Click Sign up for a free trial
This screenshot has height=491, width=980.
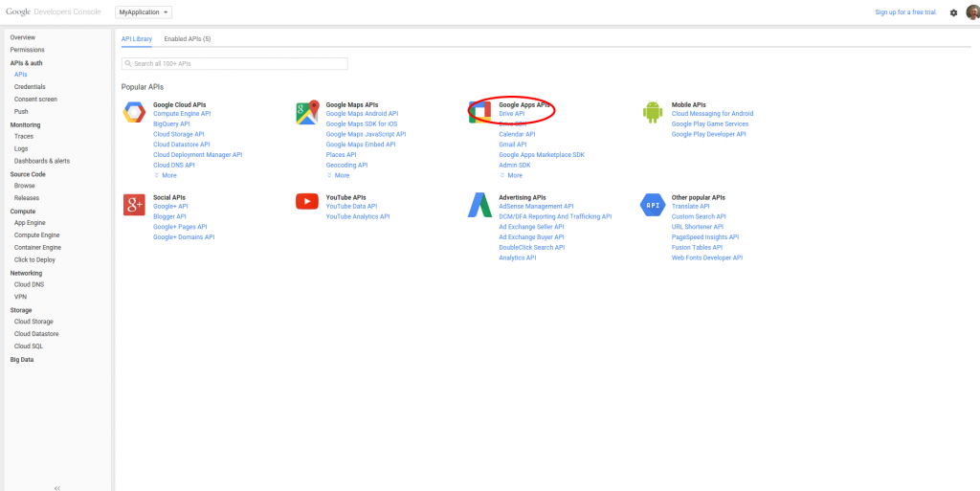pos(906,12)
